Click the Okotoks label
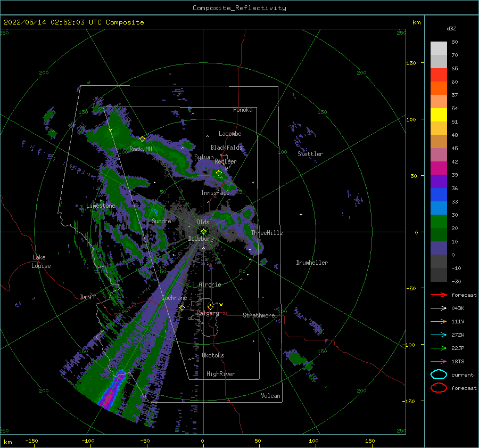This screenshot has height=448, width=479. click(x=213, y=355)
